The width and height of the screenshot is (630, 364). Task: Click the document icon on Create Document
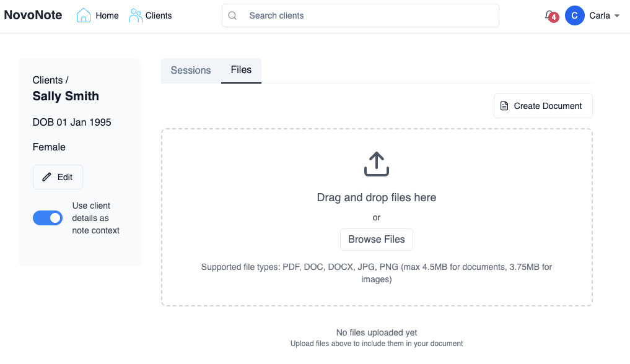tap(504, 106)
